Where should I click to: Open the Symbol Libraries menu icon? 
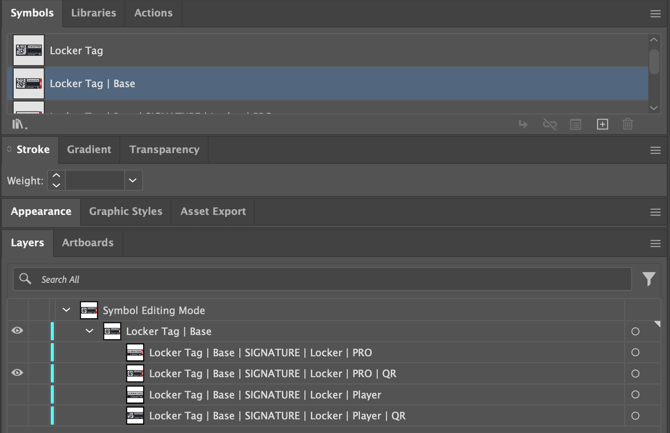click(x=20, y=124)
